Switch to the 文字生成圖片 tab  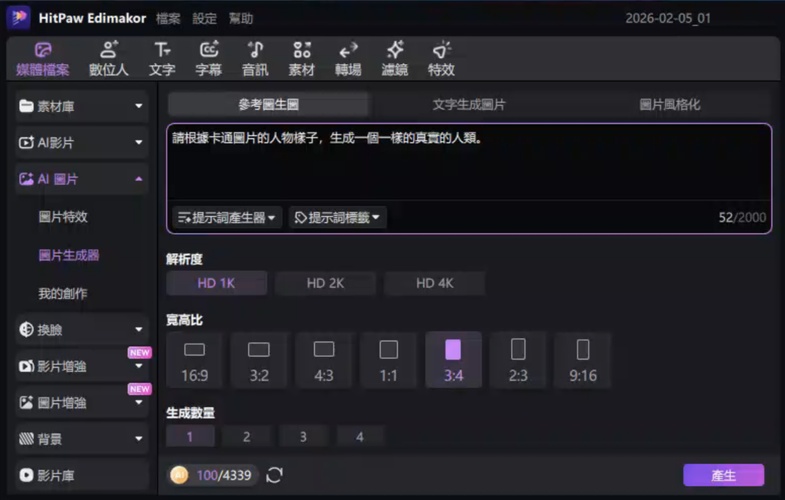[469, 105]
